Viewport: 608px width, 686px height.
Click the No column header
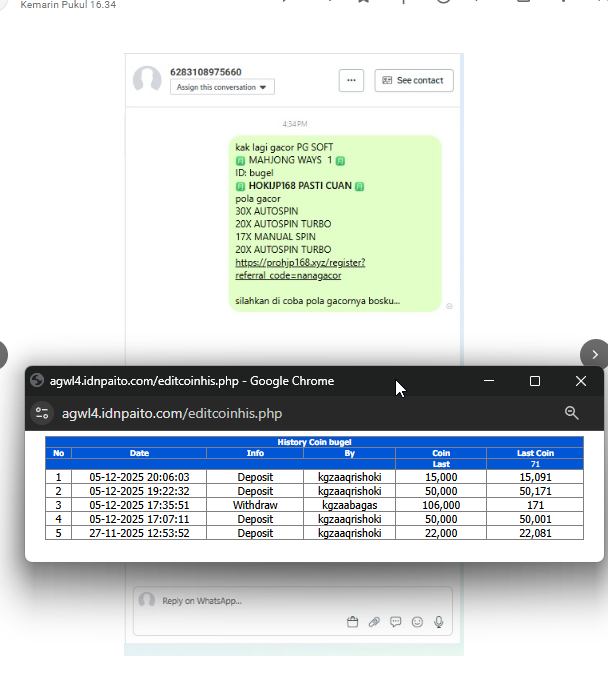tap(59, 453)
